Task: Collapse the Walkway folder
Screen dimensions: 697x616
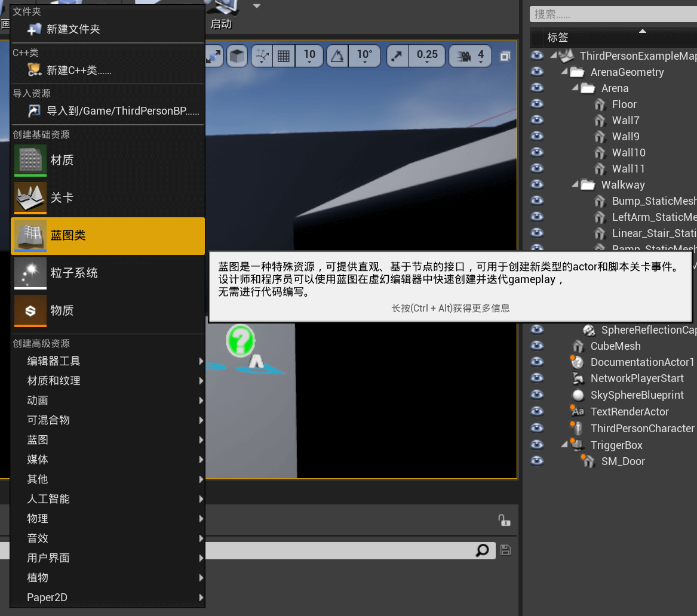Action: click(x=575, y=184)
